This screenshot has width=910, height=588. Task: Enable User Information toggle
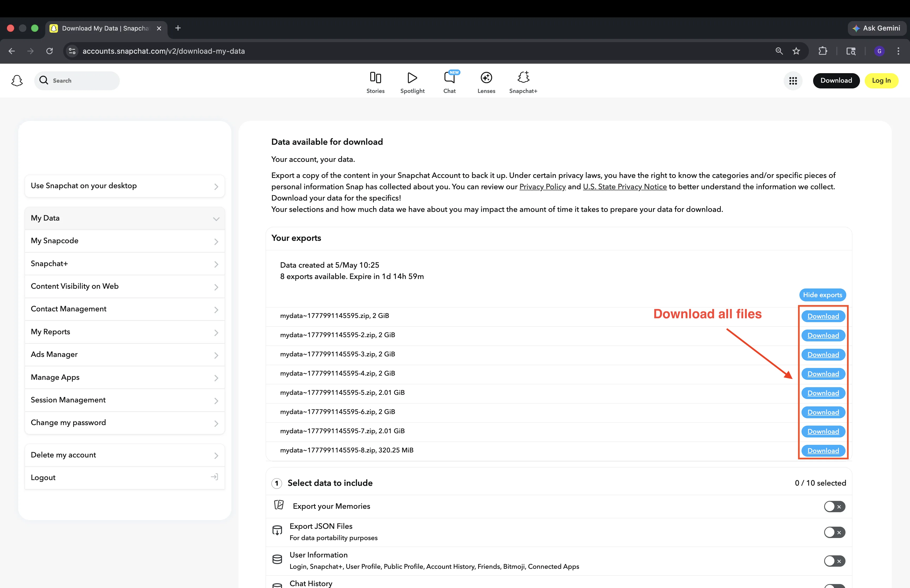(x=834, y=561)
